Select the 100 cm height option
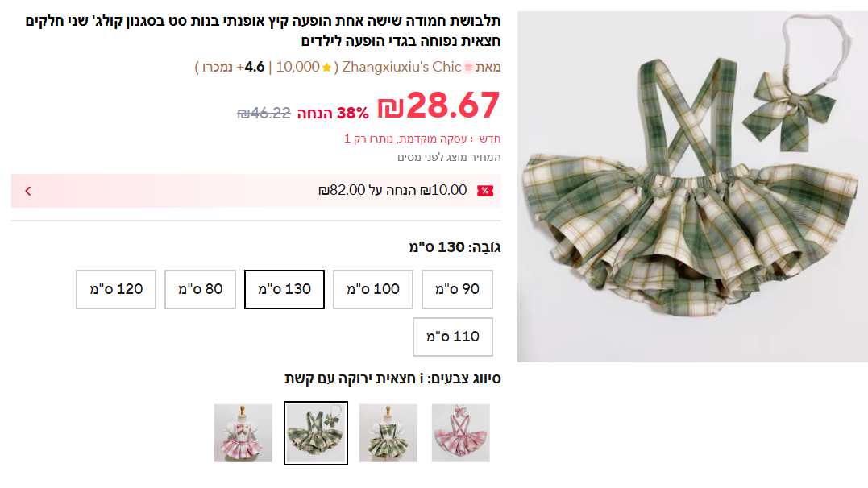Image resolution: width=868 pixels, height=488 pixels. (x=373, y=289)
